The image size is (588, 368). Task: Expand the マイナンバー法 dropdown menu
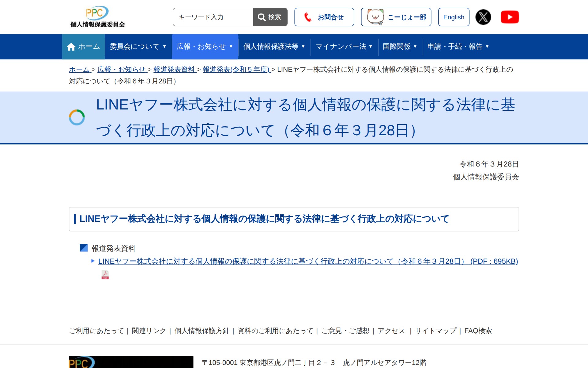point(344,47)
